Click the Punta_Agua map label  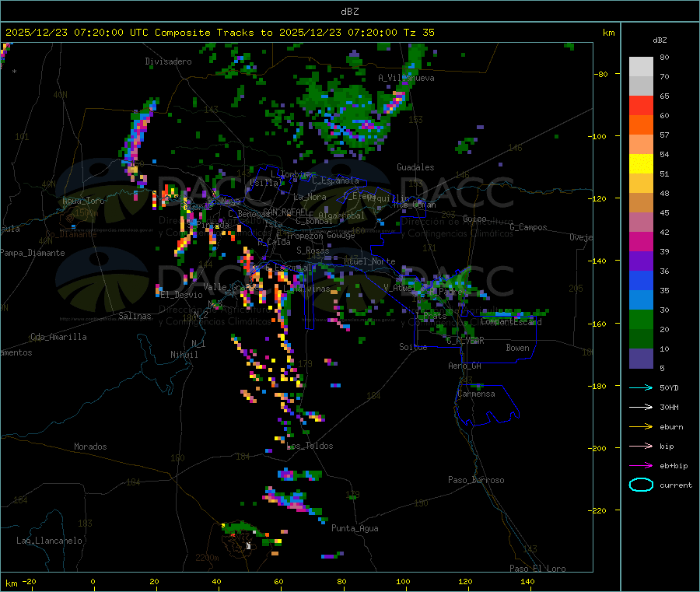click(x=355, y=529)
